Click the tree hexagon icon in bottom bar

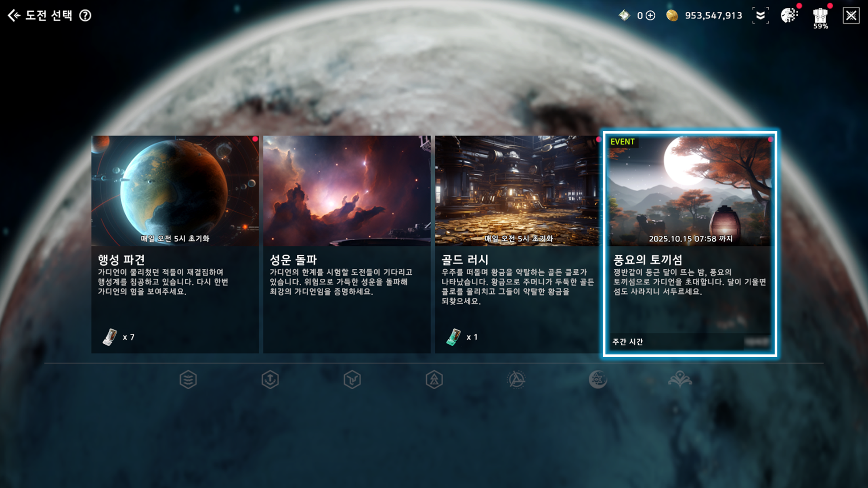coord(434,379)
